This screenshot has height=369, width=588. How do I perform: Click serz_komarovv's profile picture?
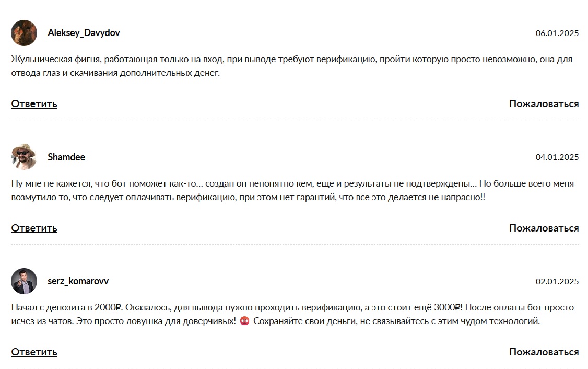point(24,281)
